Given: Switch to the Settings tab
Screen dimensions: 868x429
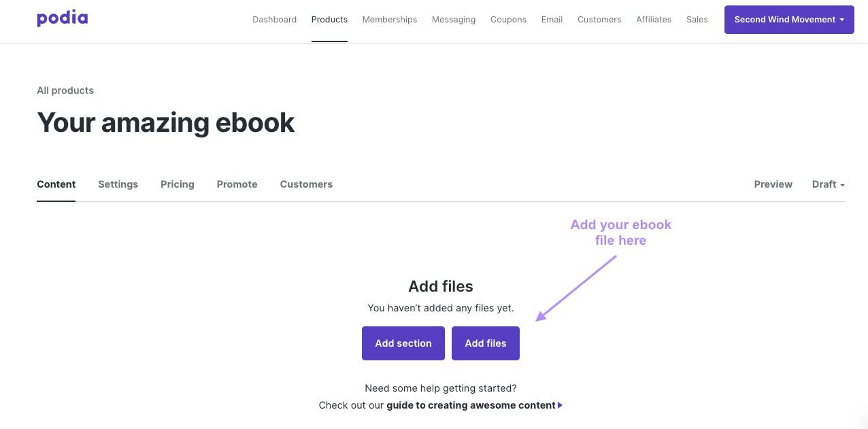Looking at the screenshot, I should pos(118,184).
